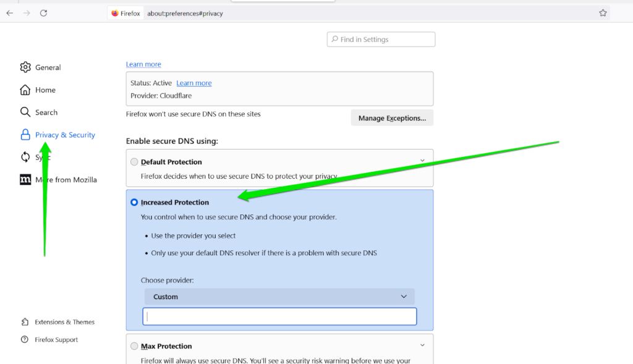Select Privacy & Security menu entry

point(64,134)
